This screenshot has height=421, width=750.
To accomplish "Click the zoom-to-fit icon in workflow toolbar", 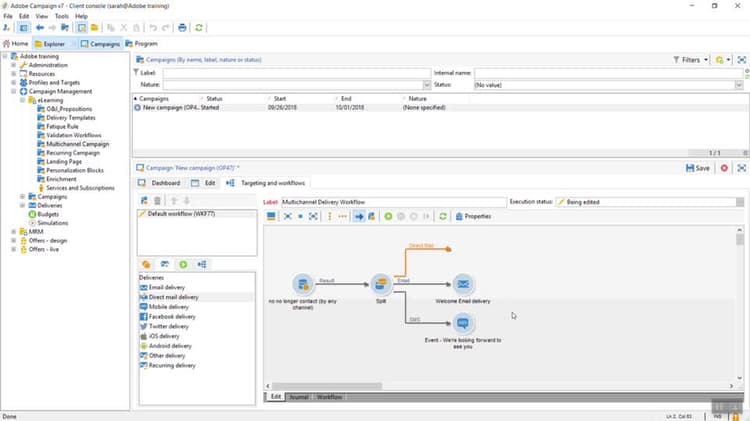I will (x=313, y=217).
